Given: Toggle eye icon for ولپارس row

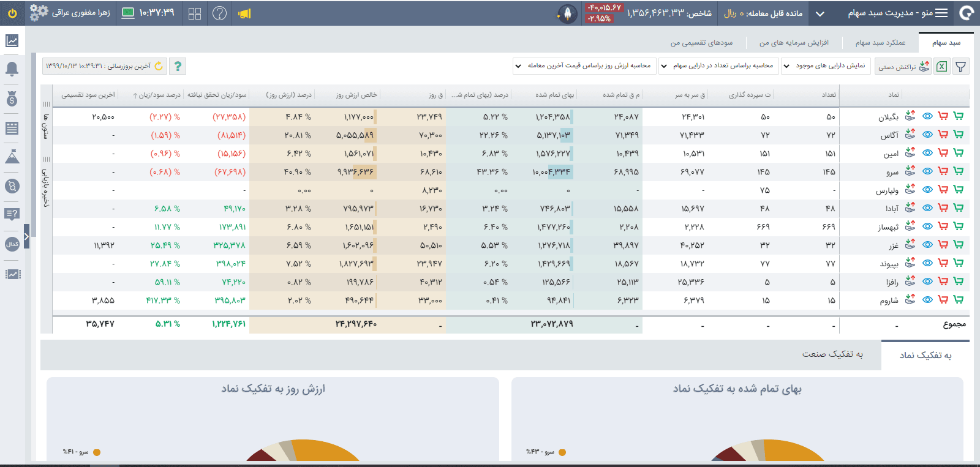Looking at the screenshot, I should point(928,189).
